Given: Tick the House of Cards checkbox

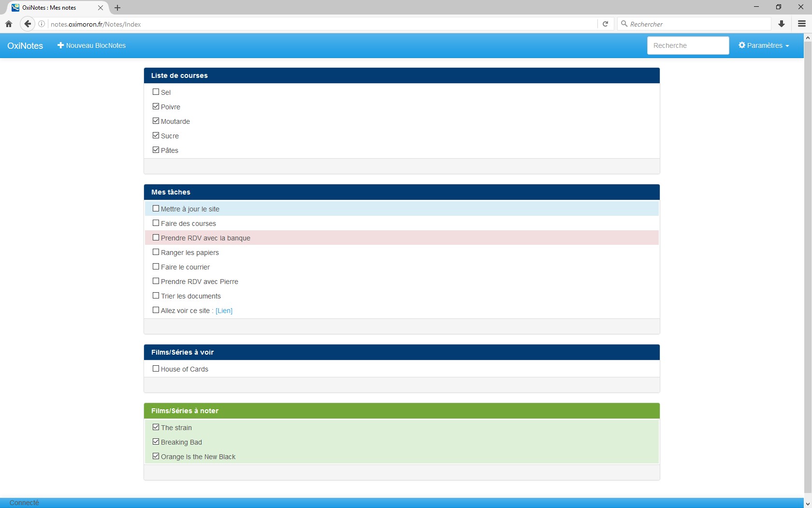Looking at the screenshot, I should coord(156,369).
